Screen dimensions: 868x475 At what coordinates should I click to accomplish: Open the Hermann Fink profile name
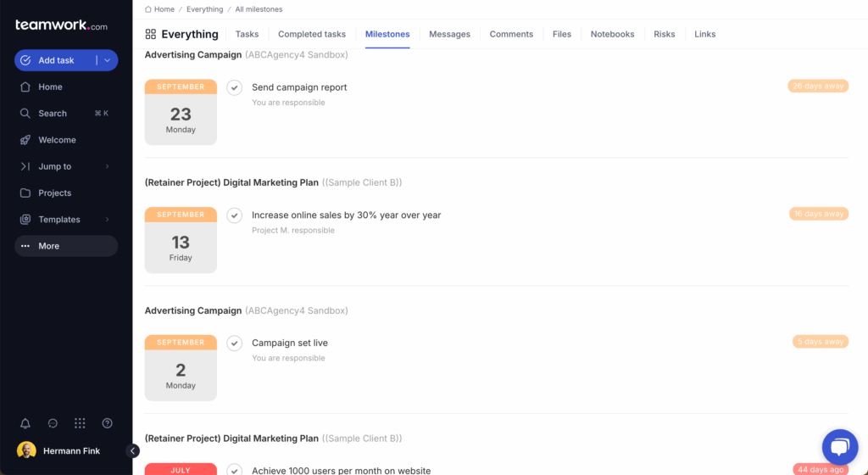pos(71,451)
